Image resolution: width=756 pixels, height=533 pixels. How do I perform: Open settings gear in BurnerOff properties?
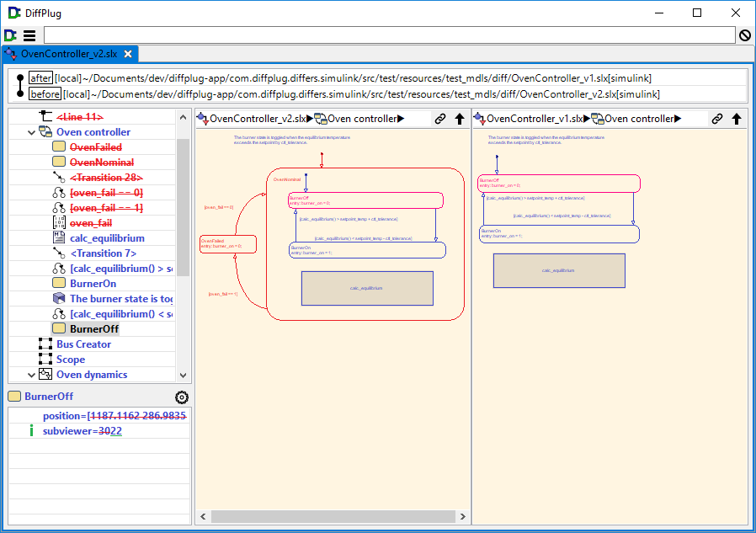click(182, 397)
